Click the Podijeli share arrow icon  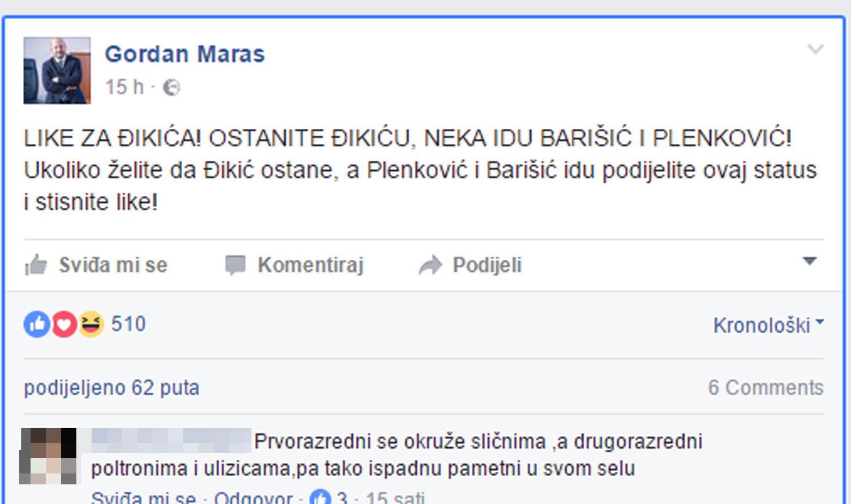pos(430,265)
